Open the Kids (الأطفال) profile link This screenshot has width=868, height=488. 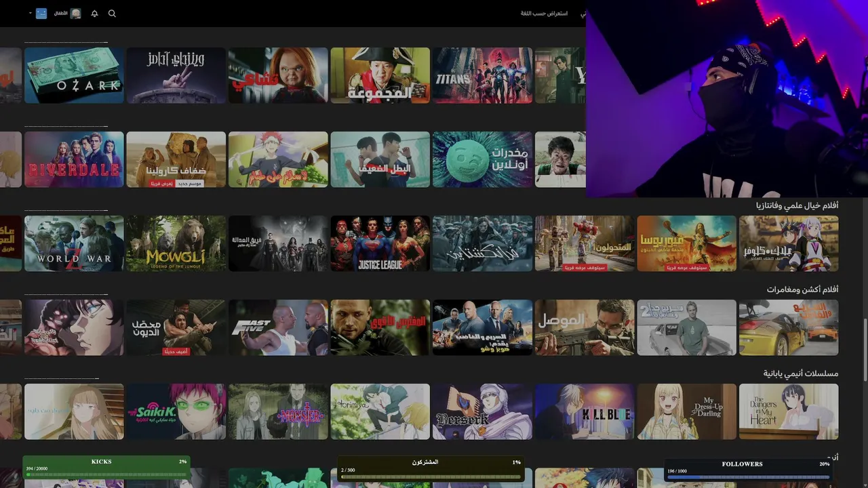[68, 14]
